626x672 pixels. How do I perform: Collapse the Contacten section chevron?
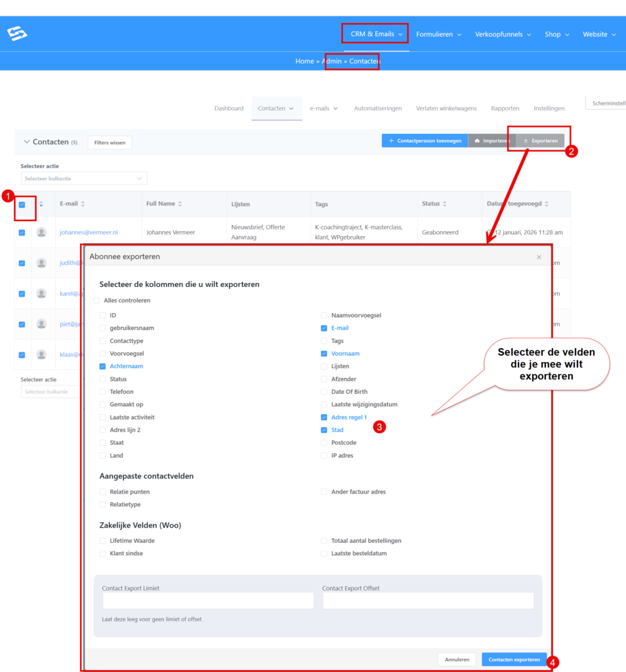coord(27,142)
